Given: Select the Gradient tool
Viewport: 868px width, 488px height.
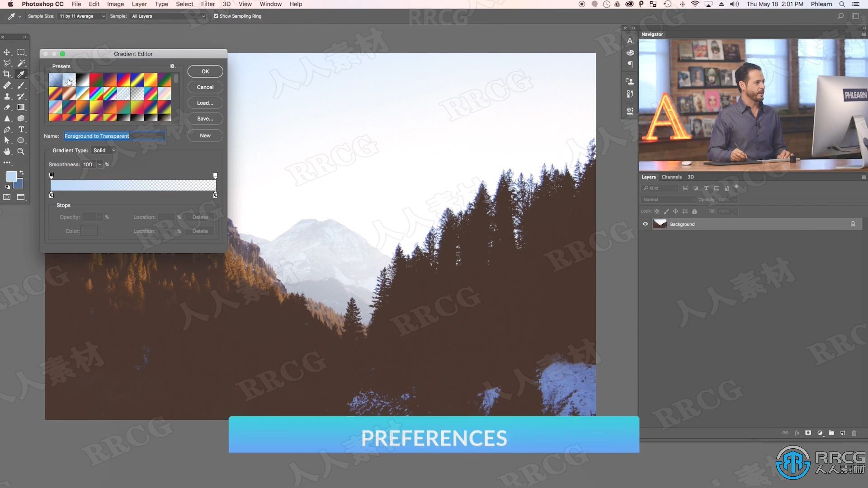Looking at the screenshot, I should click(x=21, y=107).
